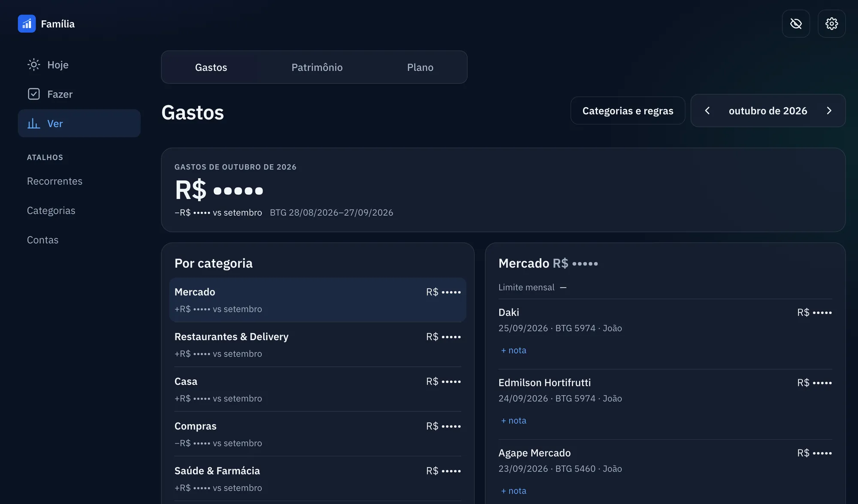The width and height of the screenshot is (858, 504).
Task: Click the 24/09/2026 · BTG 5974 · João details
Action: click(x=560, y=398)
